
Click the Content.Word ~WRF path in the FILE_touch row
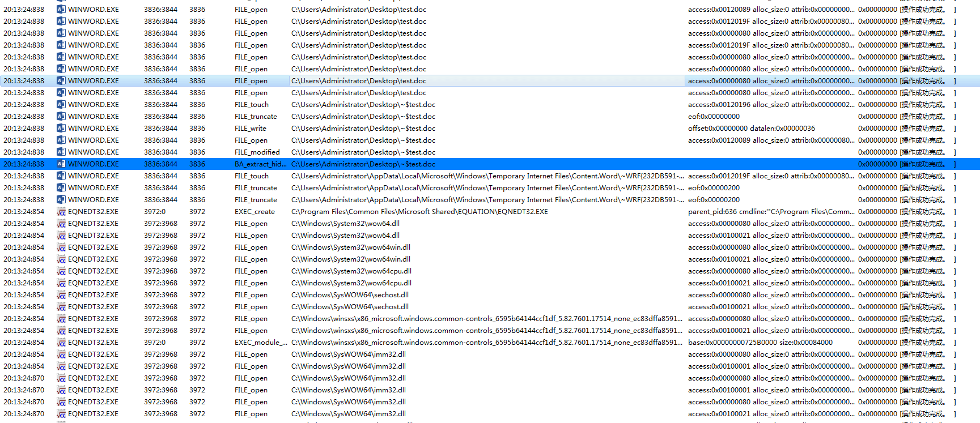click(487, 176)
